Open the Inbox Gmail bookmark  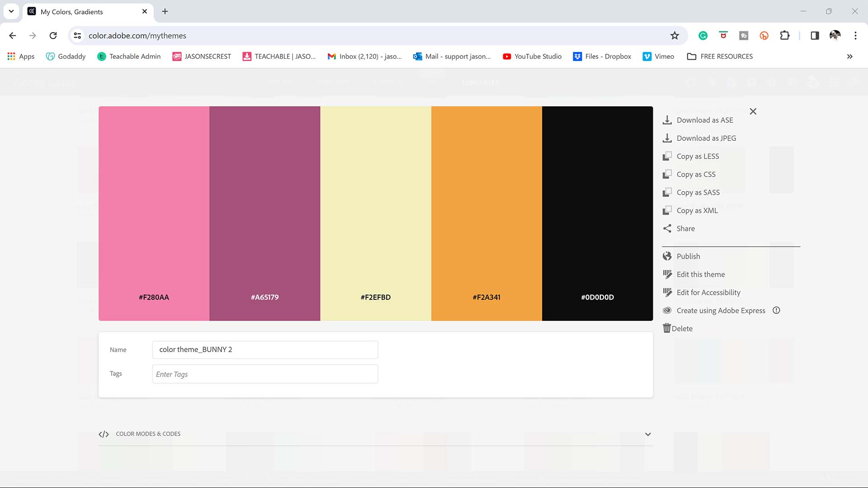[x=364, y=56]
